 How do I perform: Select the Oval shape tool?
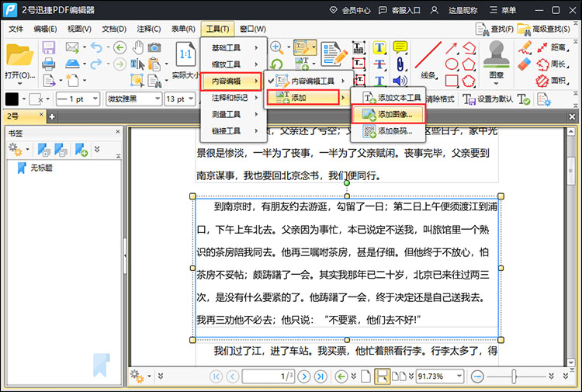click(x=452, y=64)
